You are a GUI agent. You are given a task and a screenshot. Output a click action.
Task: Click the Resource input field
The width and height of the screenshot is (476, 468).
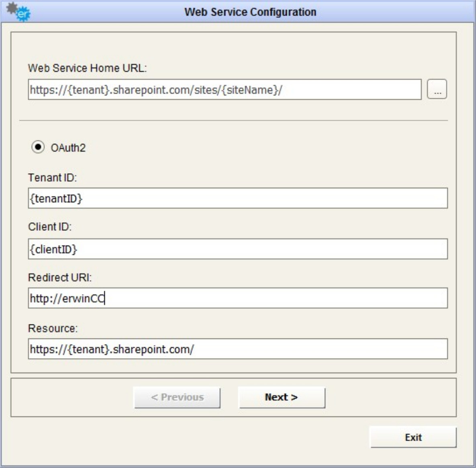(x=237, y=349)
